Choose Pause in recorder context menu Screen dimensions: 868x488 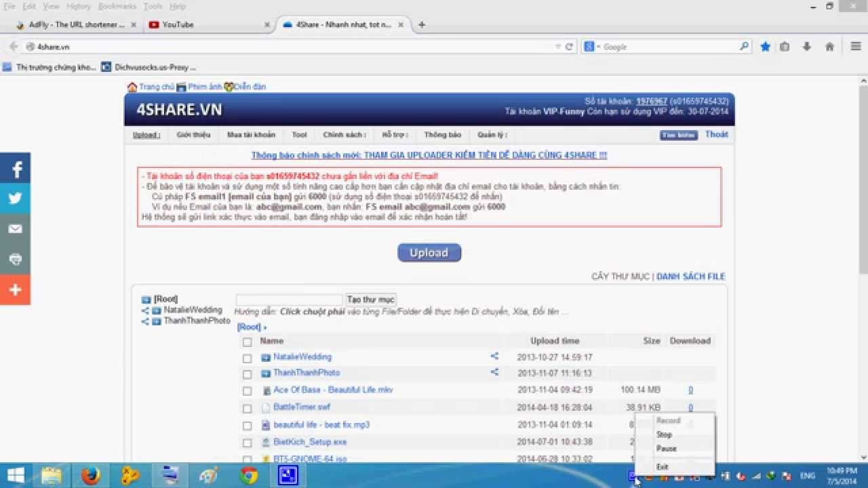(666, 449)
